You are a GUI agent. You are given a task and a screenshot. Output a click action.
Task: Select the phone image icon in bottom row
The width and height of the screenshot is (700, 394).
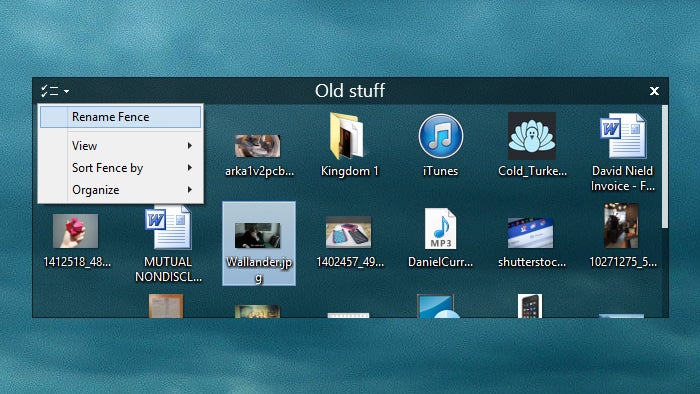[530, 306]
